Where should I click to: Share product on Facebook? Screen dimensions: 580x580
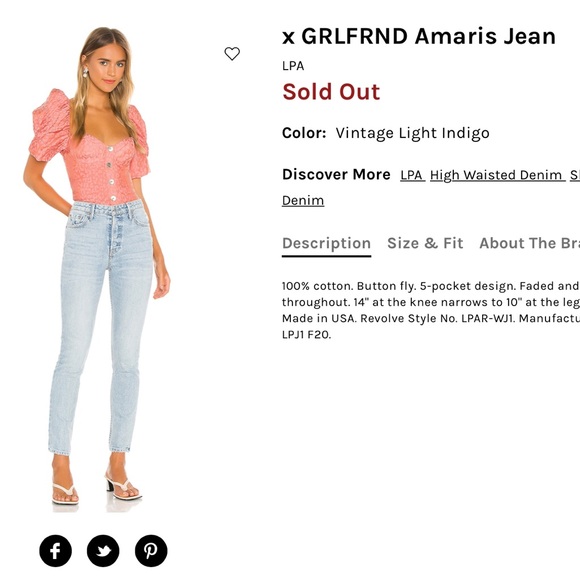[x=55, y=551]
